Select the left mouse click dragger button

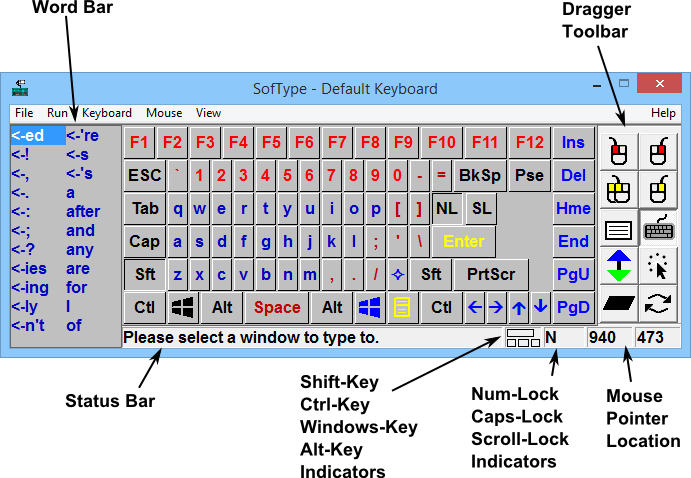click(619, 151)
